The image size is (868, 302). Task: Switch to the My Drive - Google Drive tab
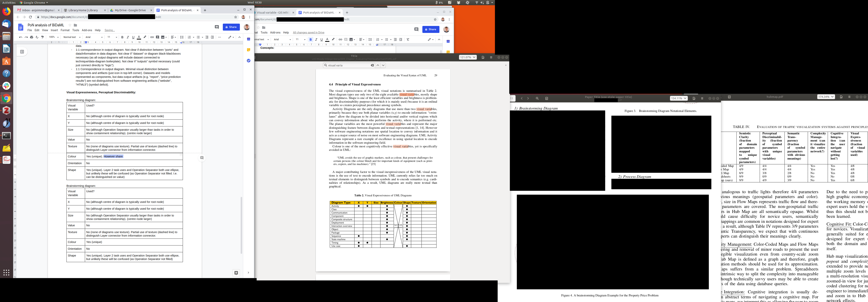[x=130, y=10]
